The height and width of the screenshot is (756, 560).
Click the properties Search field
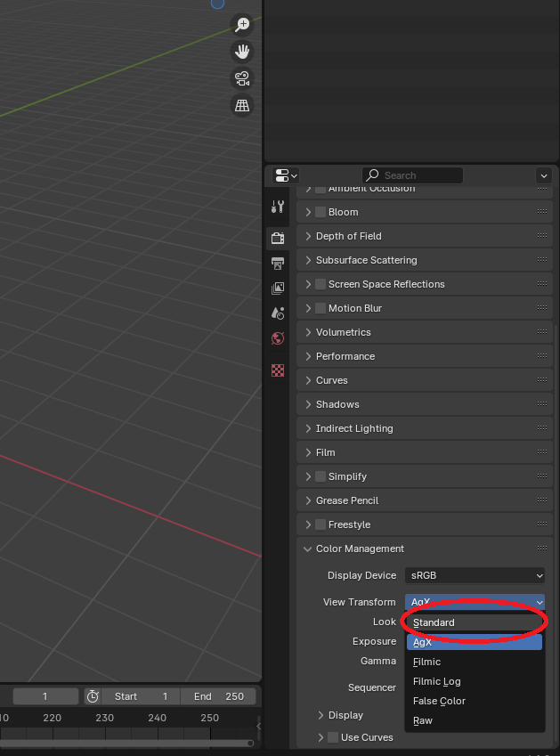[x=412, y=175]
